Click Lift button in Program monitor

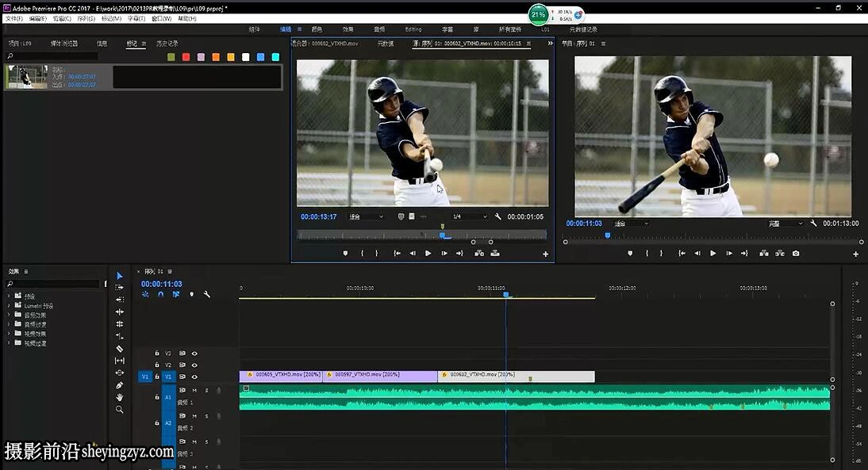click(764, 254)
